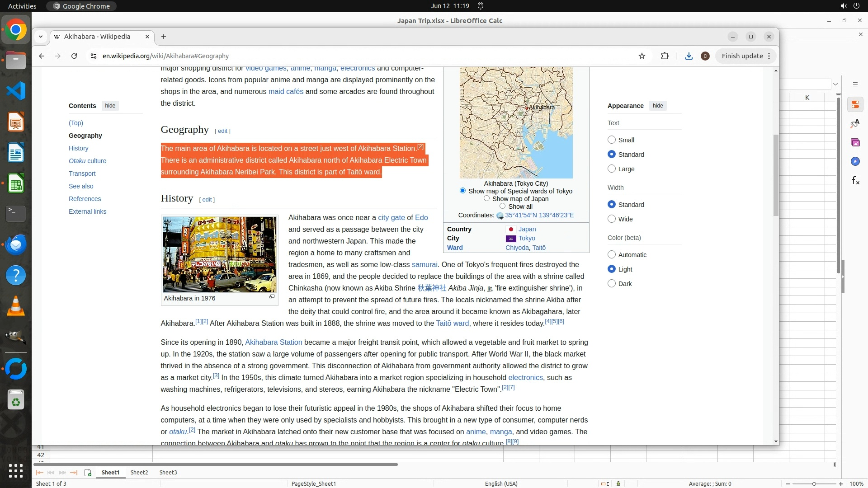Viewport: 868px width, 488px height.
Task: Go back to previous page
Action: (42, 56)
